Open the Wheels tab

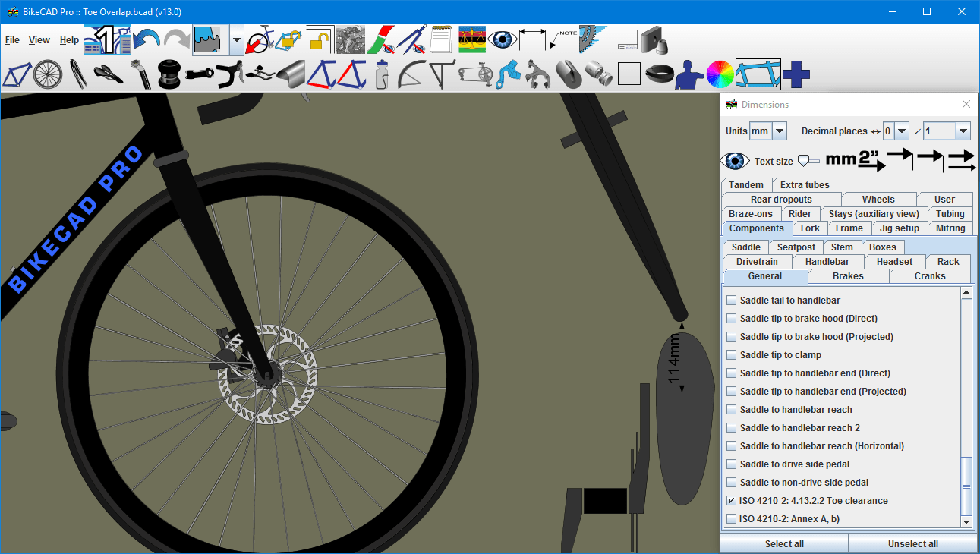point(878,199)
